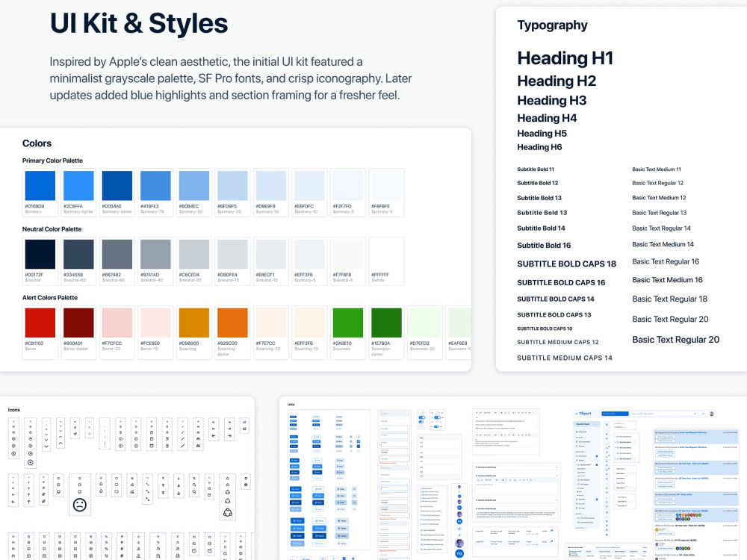Click the Heading H4 sample

[547, 118]
